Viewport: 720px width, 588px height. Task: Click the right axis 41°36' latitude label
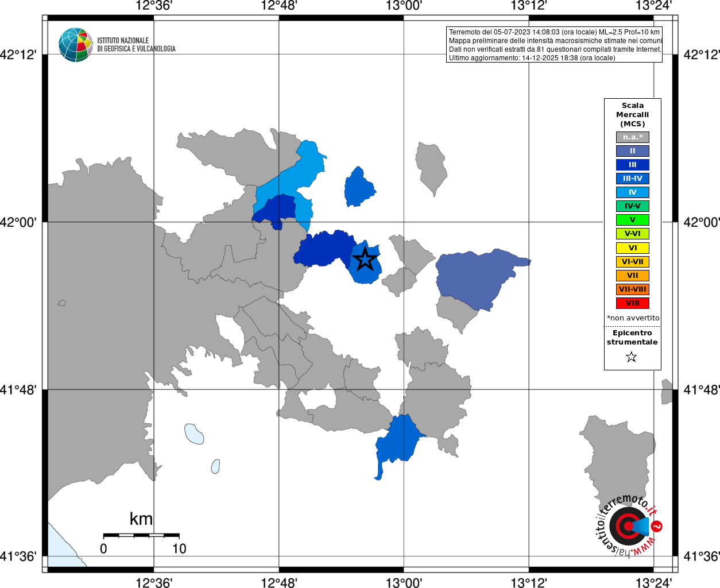pos(702,556)
